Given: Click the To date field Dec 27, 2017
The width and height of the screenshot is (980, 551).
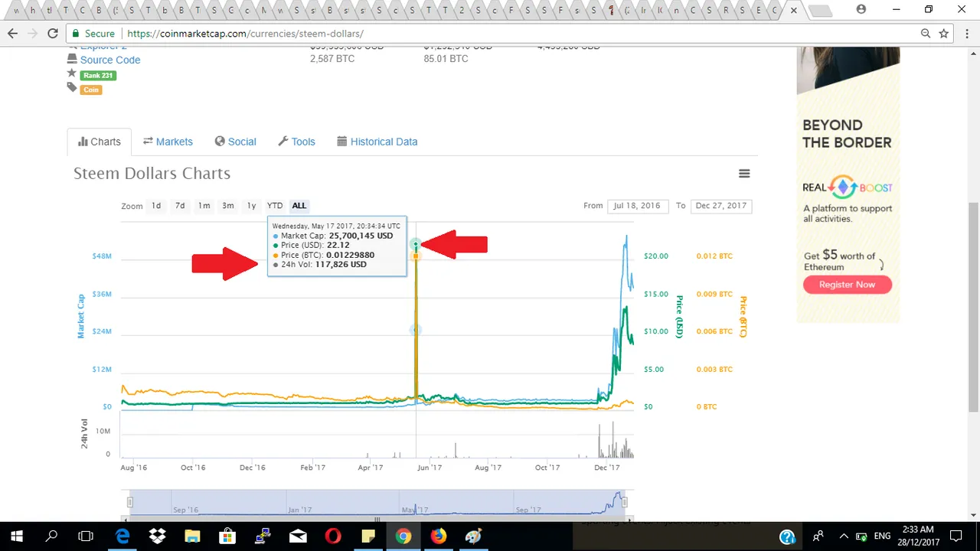Looking at the screenshot, I should point(720,206).
